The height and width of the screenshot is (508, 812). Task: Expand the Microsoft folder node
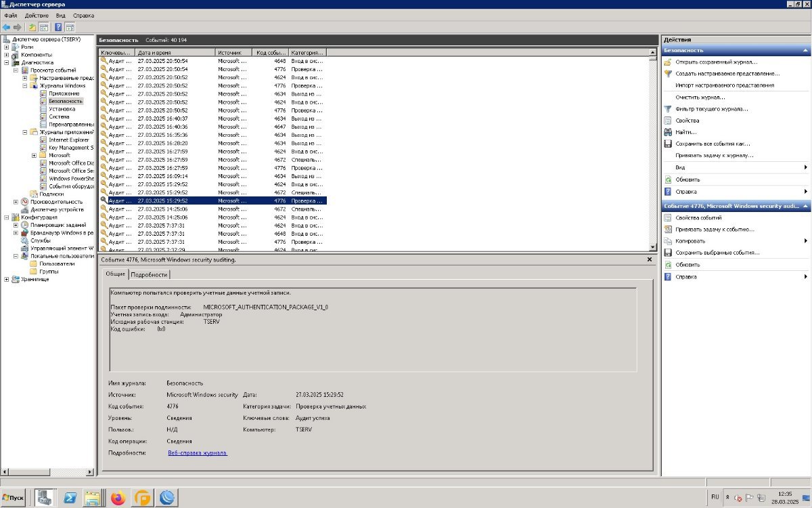pos(34,155)
